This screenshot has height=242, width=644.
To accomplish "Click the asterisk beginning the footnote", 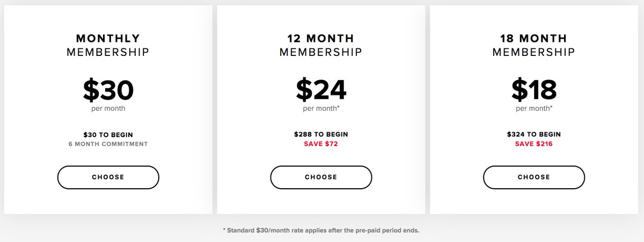I will pos(224,230).
